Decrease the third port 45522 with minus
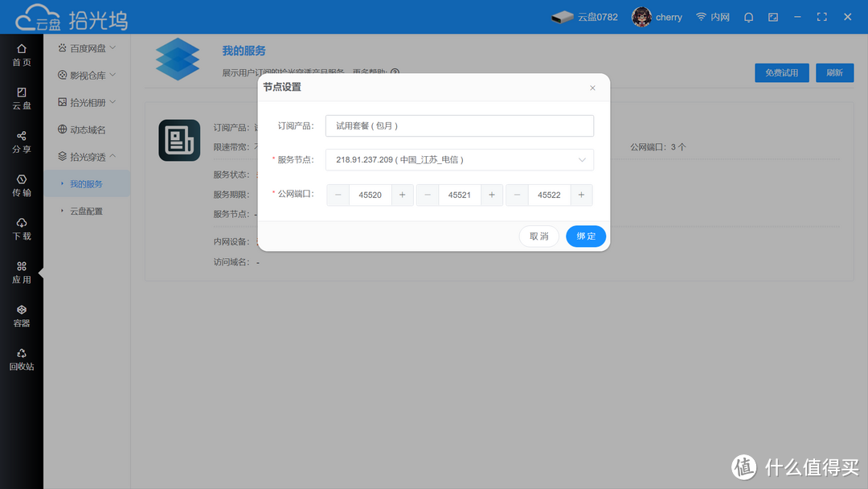Screen dimensions: 868x489 coord(517,195)
